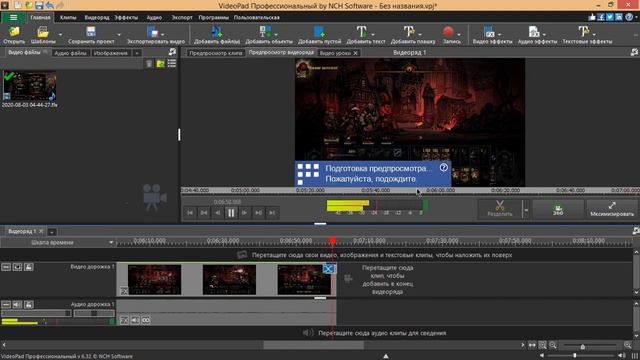Delete selected clip with trash bin icon
This screenshot has height=360, width=640.
pyautogui.click(x=149, y=64)
